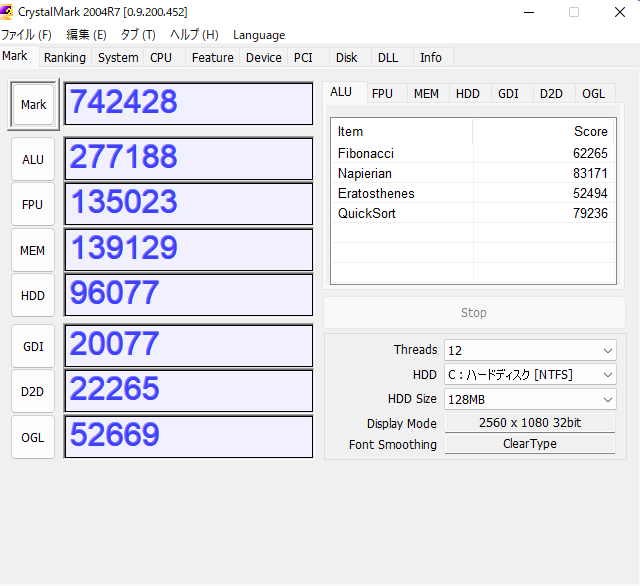Show the MEM results tab
The height and width of the screenshot is (586, 640).
[x=427, y=94]
